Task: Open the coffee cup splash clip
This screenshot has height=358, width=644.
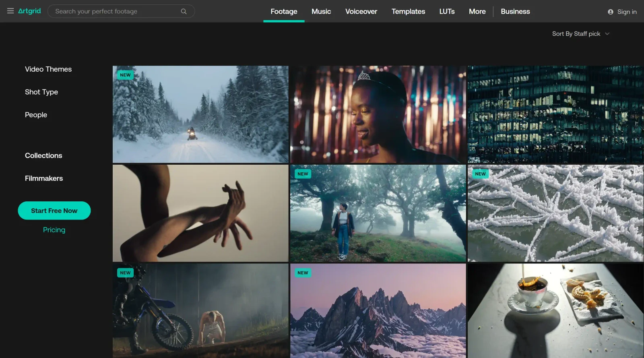Action: pos(555,310)
